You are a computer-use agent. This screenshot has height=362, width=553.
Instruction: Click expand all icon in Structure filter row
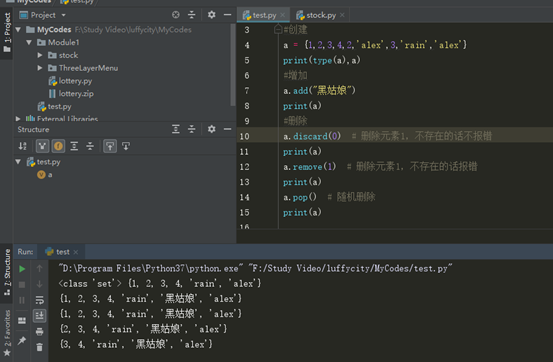74,146
